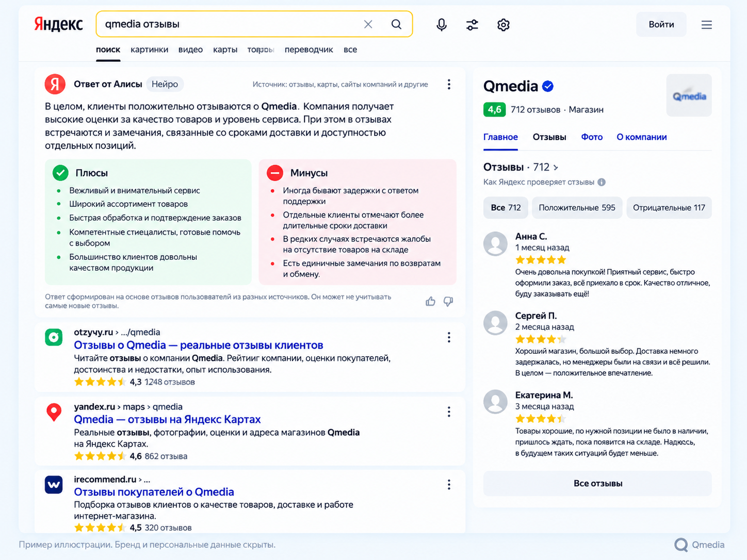
Task: Start voice search with microphone icon
Action: pos(442,25)
